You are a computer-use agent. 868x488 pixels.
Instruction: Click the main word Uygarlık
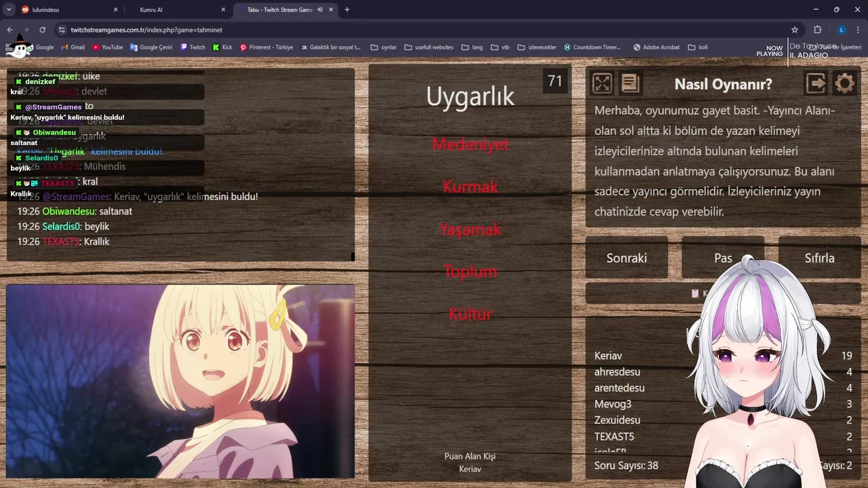(470, 96)
